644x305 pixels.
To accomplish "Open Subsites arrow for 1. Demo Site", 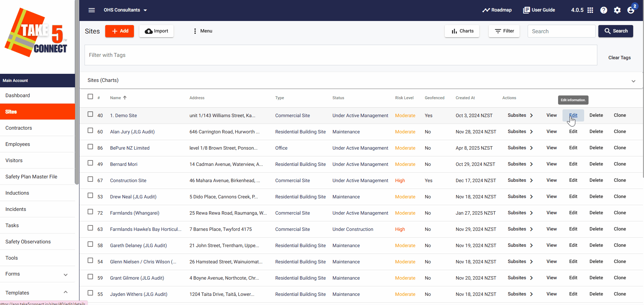I will (x=531, y=115).
